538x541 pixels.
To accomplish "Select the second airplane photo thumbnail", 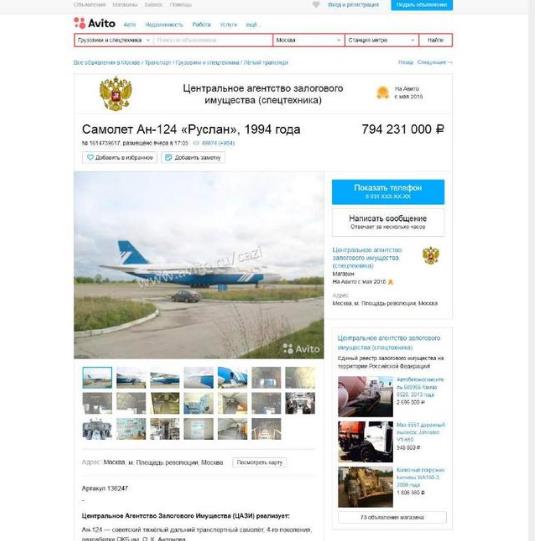I will pos(131,378).
